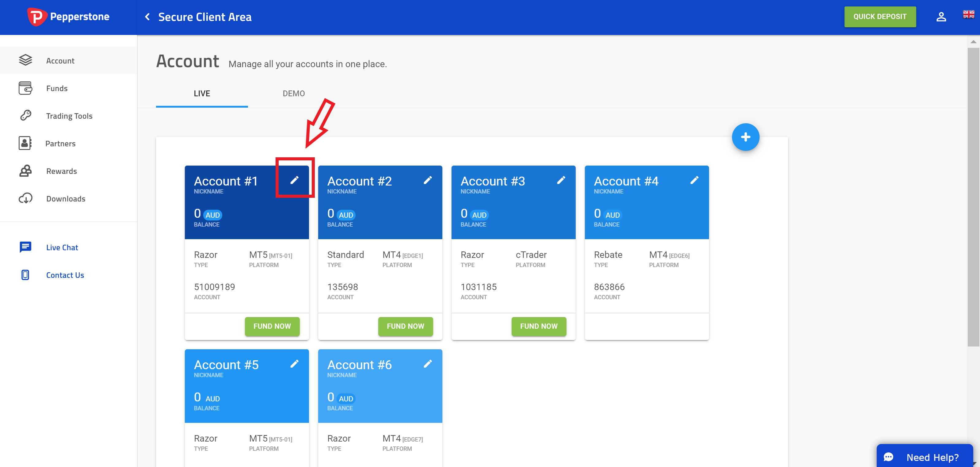Screen dimensions: 980x467
Task: Click Fund Now button on Account #1
Action: pos(273,326)
